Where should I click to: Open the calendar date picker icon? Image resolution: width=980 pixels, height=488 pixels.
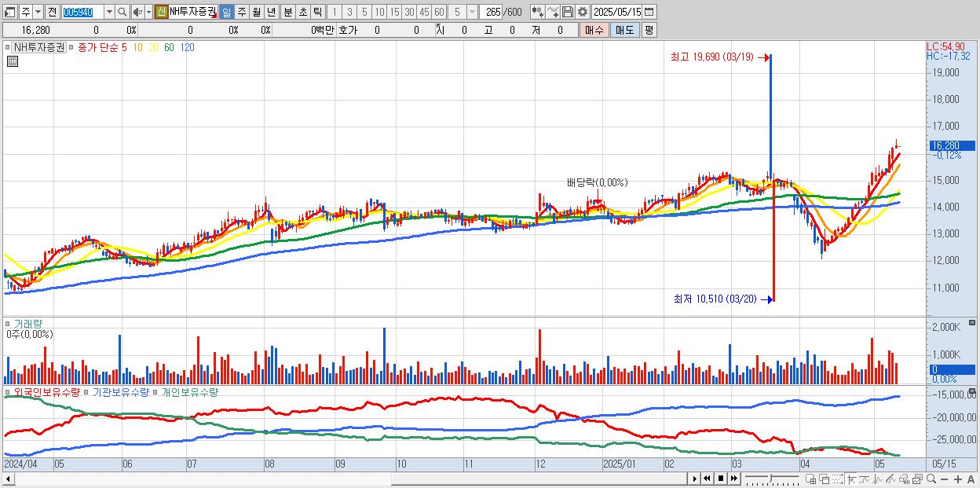click(649, 12)
